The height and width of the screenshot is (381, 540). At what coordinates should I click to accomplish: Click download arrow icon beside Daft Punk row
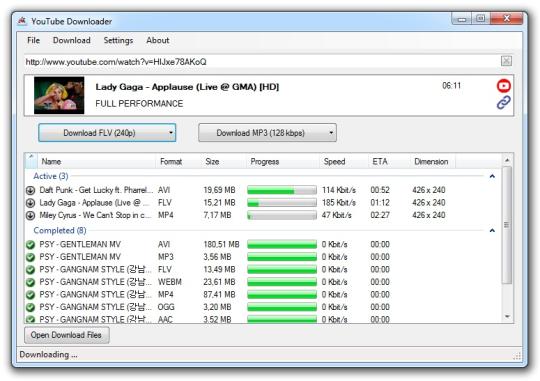pos(31,190)
